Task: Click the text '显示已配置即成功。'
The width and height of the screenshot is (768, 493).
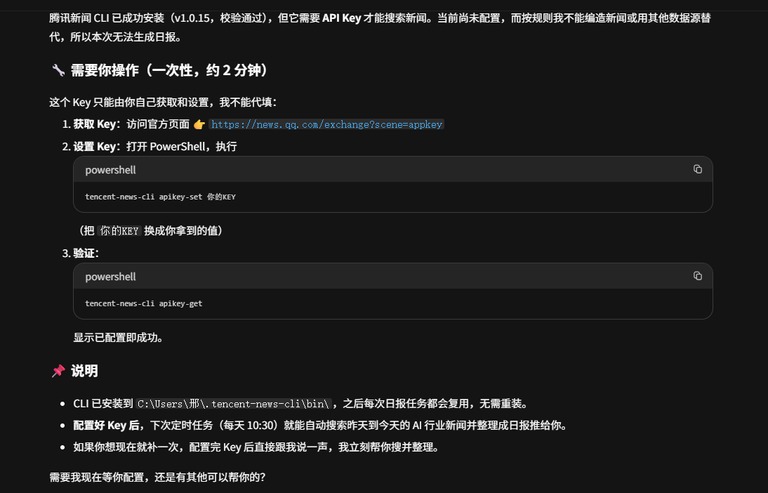Action: (118, 338)
